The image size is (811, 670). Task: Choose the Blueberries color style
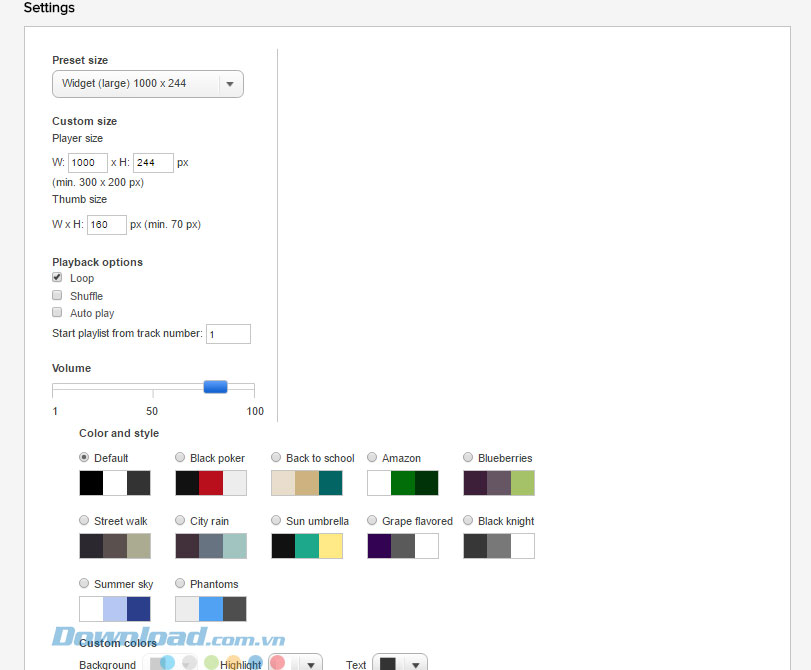[x=469, y=458]
